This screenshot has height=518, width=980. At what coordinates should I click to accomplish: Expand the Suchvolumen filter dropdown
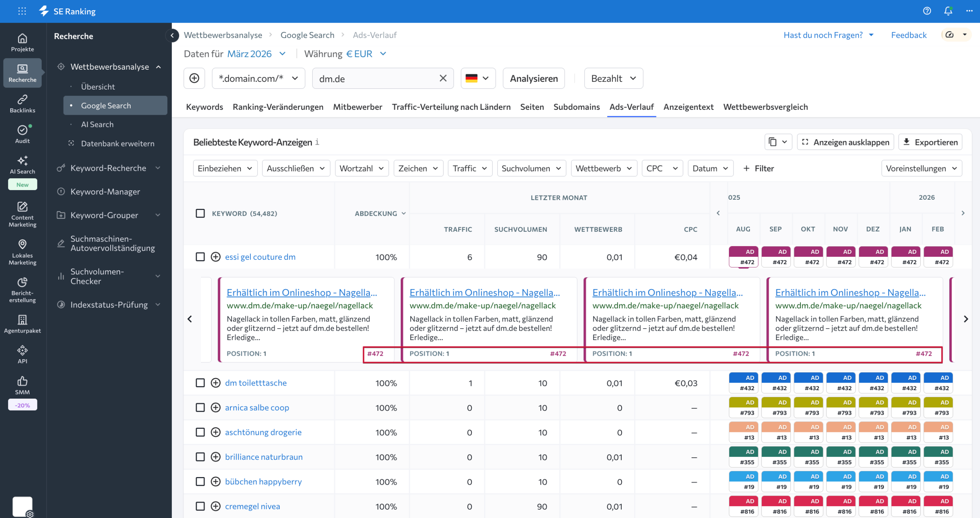[531, 168]
